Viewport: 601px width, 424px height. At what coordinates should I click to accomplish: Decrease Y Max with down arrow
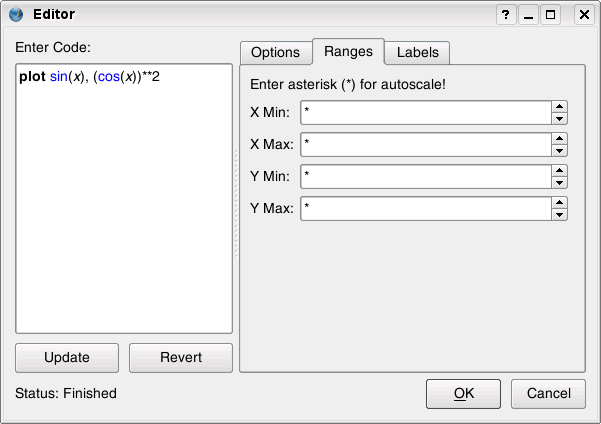pyautogui.click(x=560, y=214)
